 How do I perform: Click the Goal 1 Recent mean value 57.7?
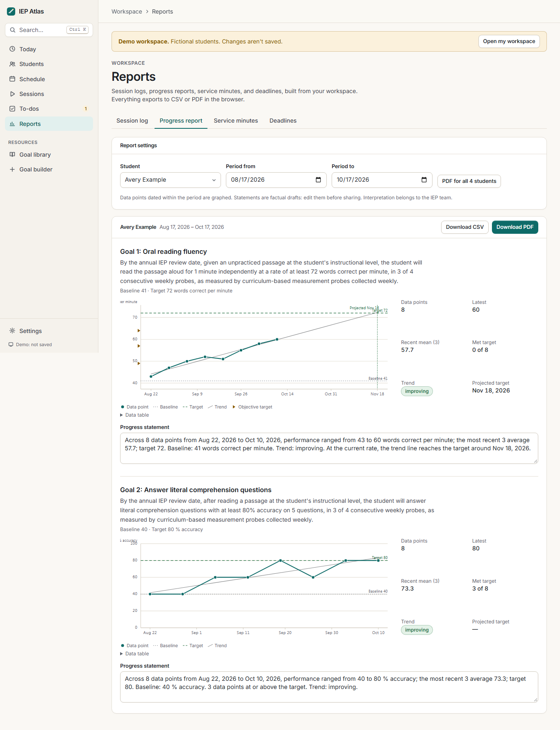click(407, 350)
